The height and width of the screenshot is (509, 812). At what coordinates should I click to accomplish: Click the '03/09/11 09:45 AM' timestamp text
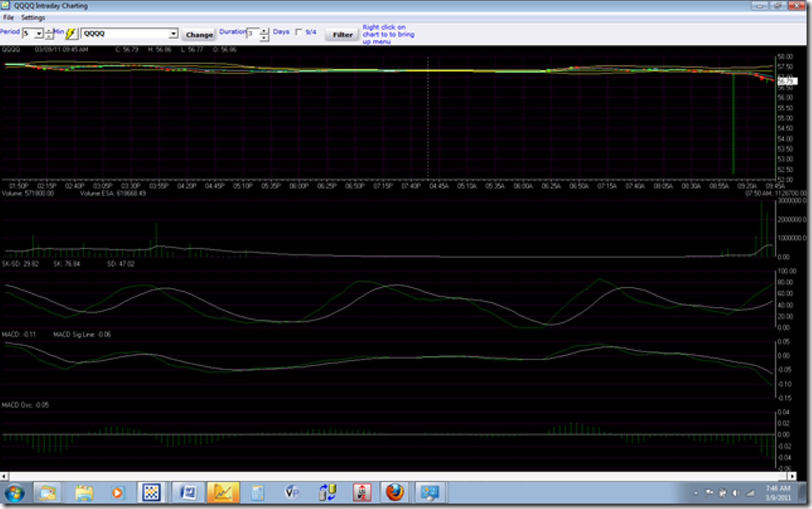click(x=62, y=49)
